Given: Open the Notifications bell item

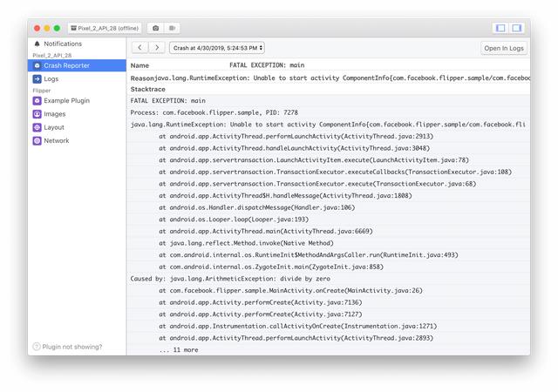Looking at the screenshot, I should (37, 44).
